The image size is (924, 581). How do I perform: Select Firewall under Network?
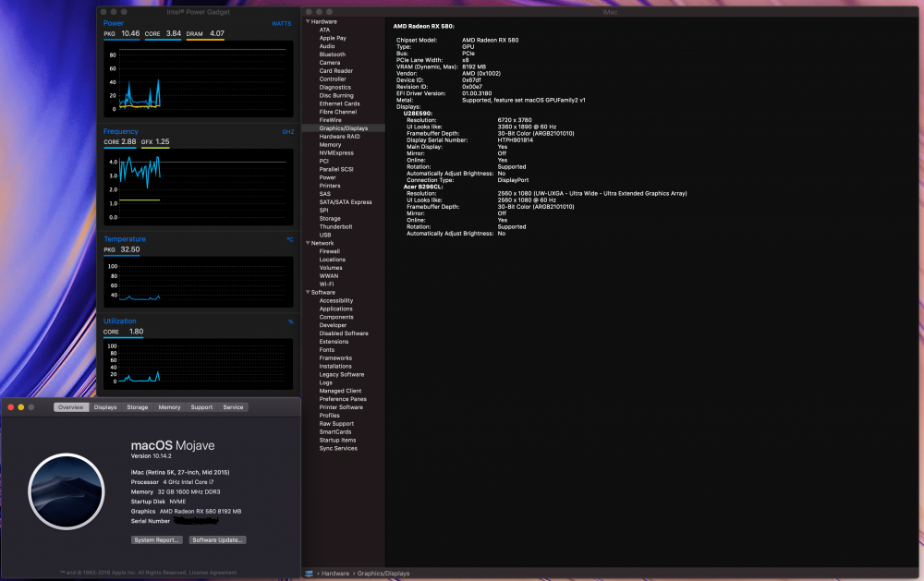pos(330,251)
